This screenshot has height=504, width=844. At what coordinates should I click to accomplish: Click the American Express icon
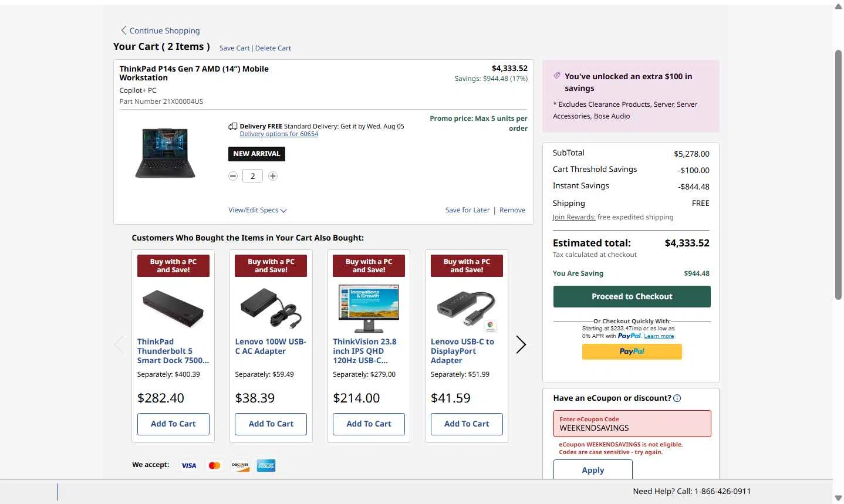266,465
